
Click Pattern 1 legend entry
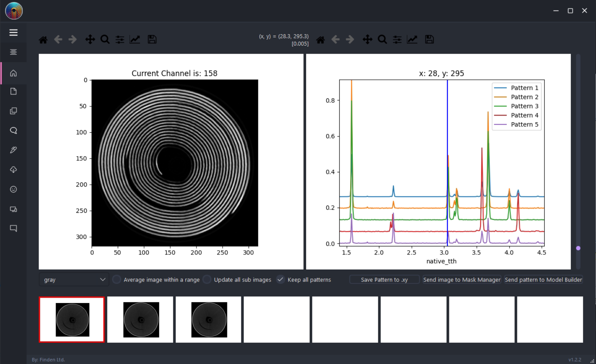click(516, 88)
